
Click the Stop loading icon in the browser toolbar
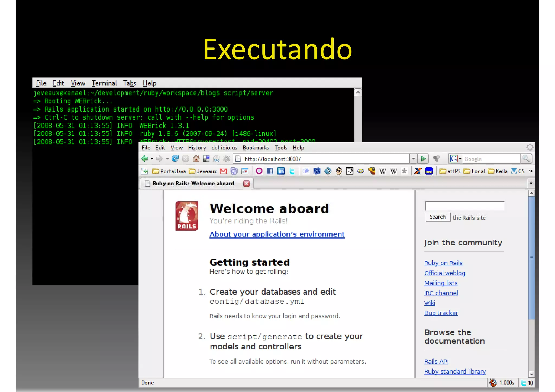(186, 159)
